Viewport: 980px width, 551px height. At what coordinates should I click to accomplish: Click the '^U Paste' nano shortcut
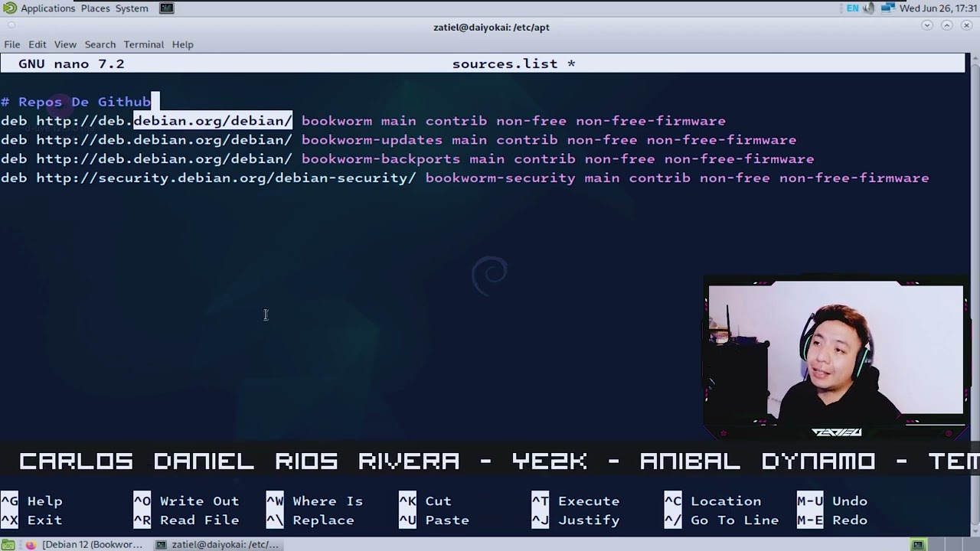click(x=434, y=520)
